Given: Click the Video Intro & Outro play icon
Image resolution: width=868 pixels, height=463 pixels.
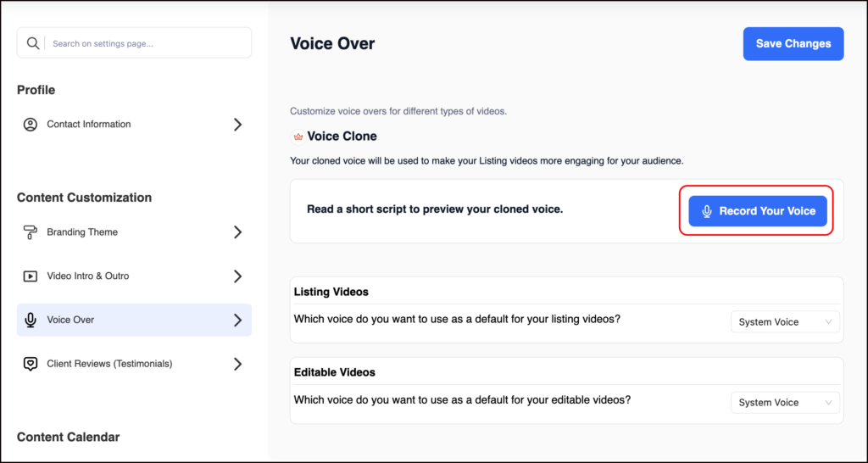Looking at the screenshot, I should 31,276.
